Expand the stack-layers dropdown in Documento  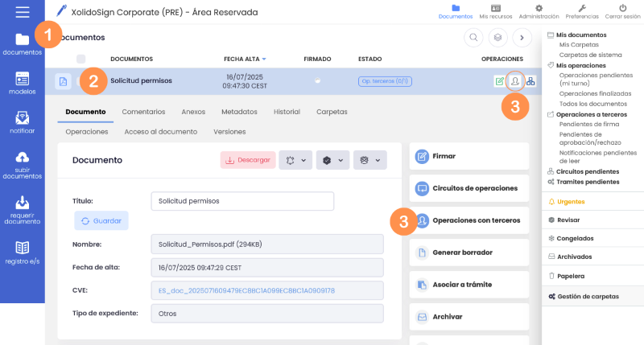[370, 160]
